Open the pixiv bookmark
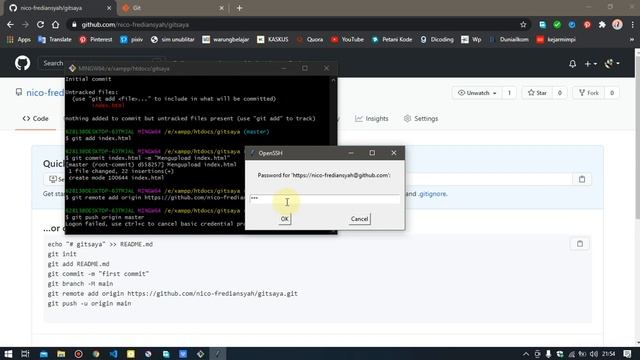 [131, 40]
